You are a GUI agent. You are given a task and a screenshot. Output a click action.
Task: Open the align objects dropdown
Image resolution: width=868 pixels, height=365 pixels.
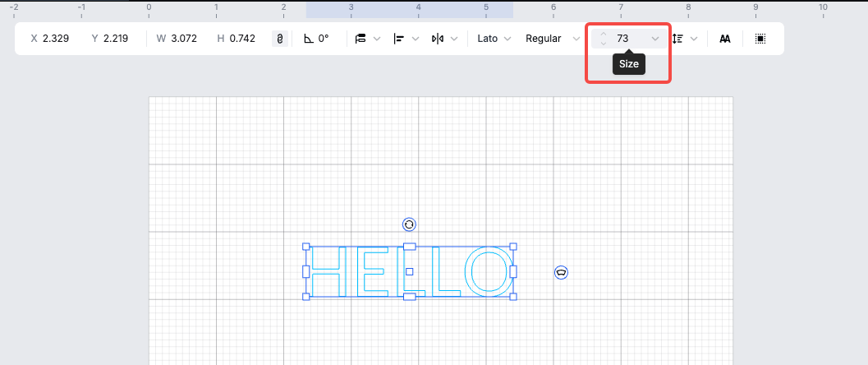pos(415,39)
